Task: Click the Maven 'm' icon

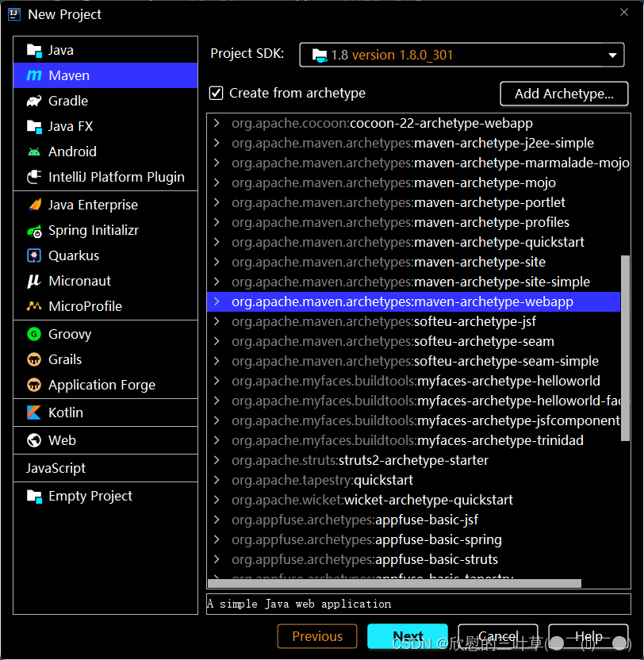Action: [34, 75]
